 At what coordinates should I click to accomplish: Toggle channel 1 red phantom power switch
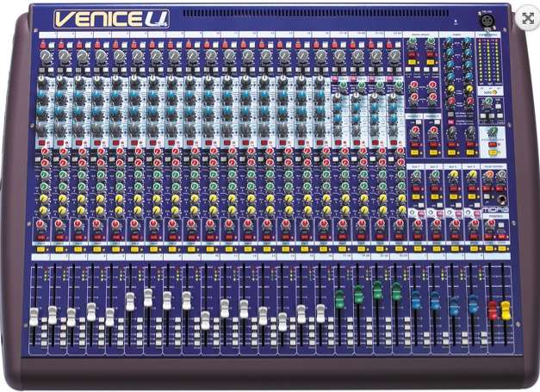point(43,45)
